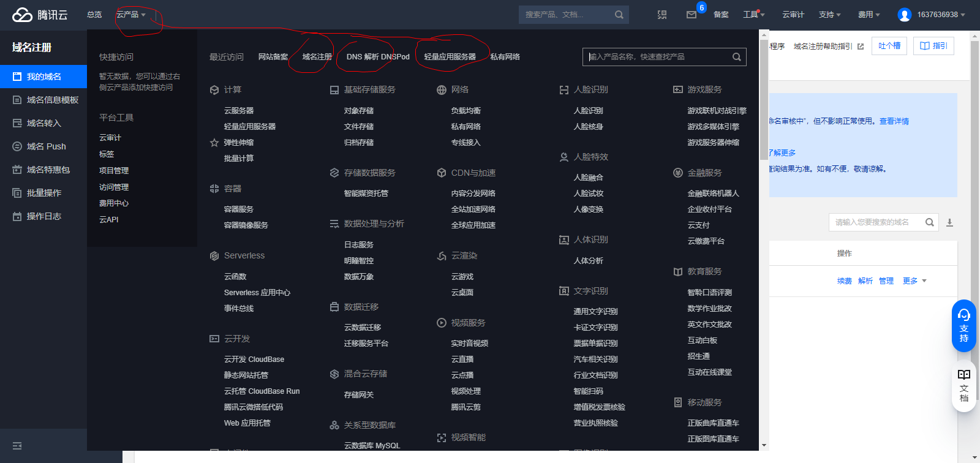Image resolution: width=980 pixels, height=463 pixels.
Task: Click the 容器 category icon
Action: 214,189
